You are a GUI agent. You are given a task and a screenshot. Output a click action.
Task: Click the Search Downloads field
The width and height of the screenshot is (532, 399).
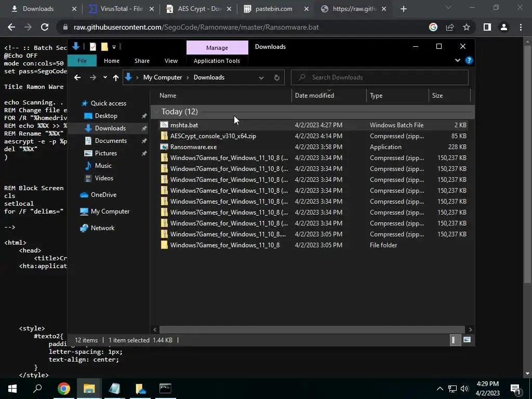coord(380,77)
